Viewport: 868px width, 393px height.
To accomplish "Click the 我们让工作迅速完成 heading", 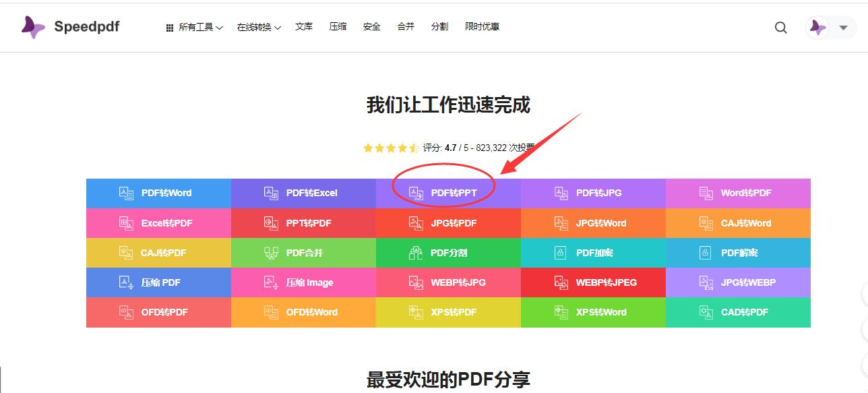I will pos(448,104).
